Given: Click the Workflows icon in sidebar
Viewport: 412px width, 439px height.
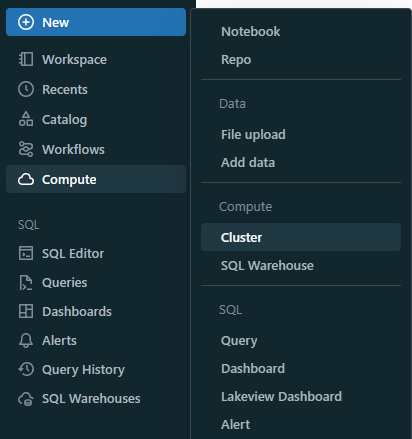Looking at the screenshot, I should pos(26,149).
